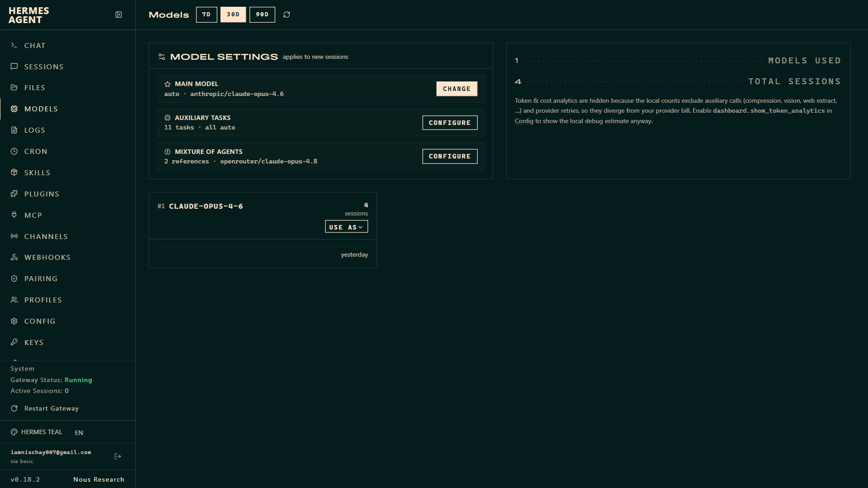Navigate to Channels
868x488 pixels.
tap(68, 236)
